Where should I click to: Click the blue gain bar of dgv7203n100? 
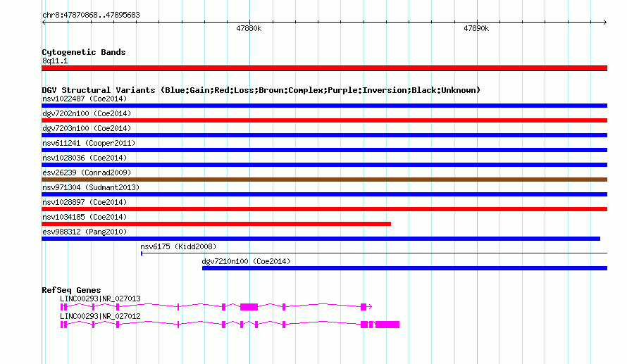324,135
